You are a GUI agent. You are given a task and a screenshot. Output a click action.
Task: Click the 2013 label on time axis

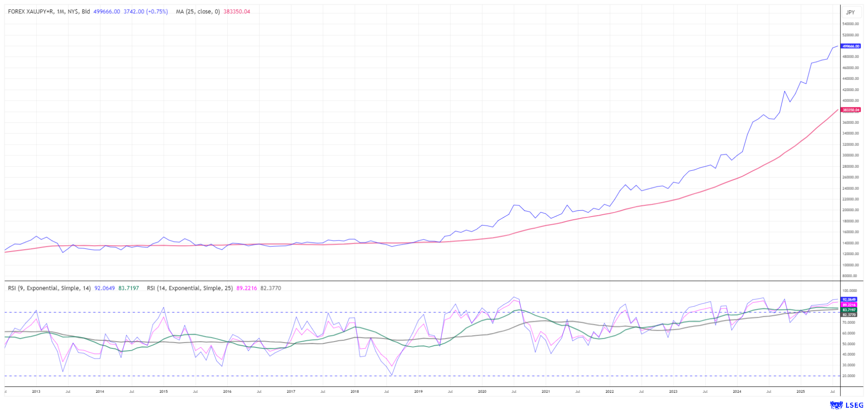tap(36, 391)
